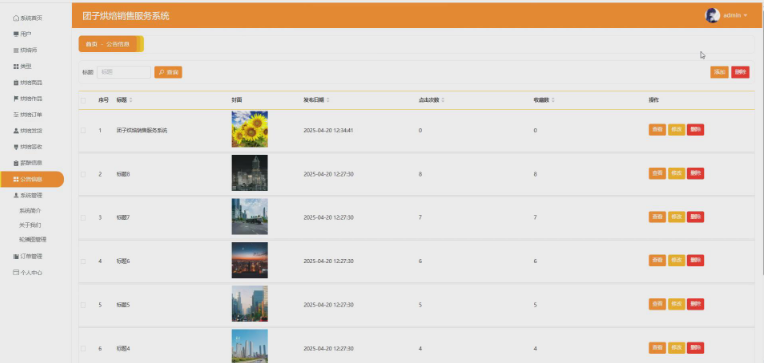Edit 标题4 row with 修改 button

point(676,347)
